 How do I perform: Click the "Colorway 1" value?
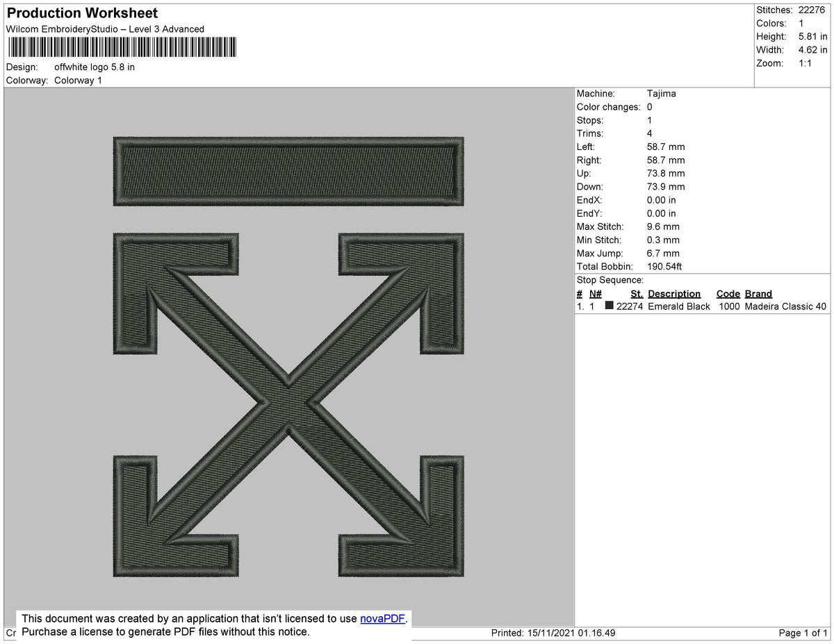(78, 81)
